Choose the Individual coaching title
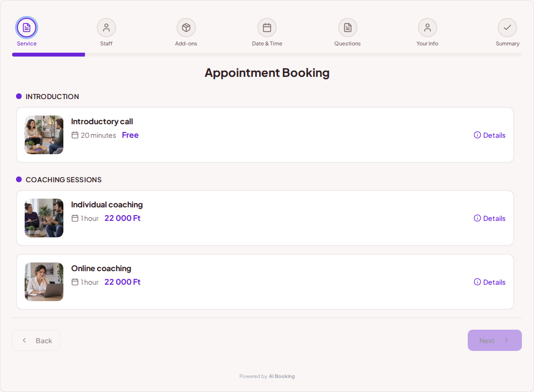This screenshot has height=392, width=534. point(107,204)
